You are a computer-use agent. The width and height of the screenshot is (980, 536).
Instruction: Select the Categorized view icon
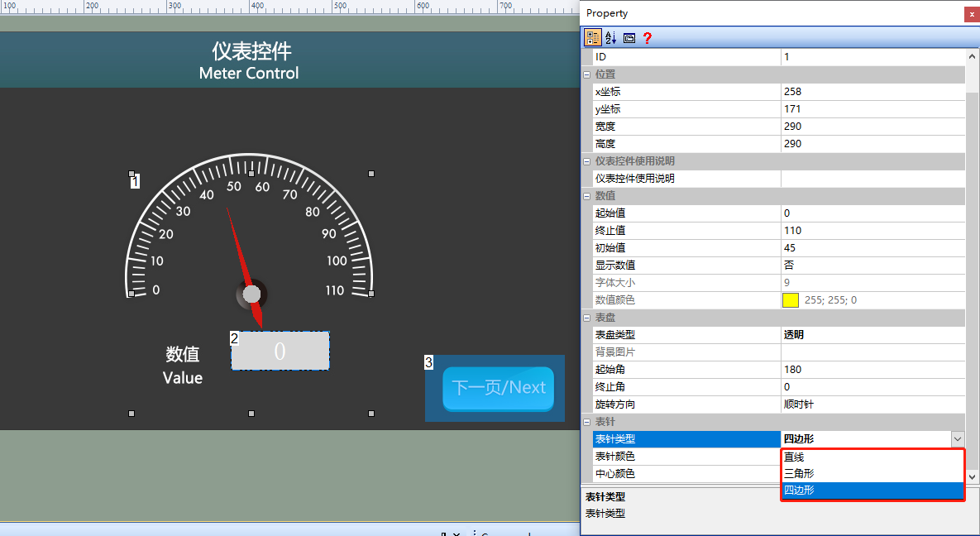592,37
